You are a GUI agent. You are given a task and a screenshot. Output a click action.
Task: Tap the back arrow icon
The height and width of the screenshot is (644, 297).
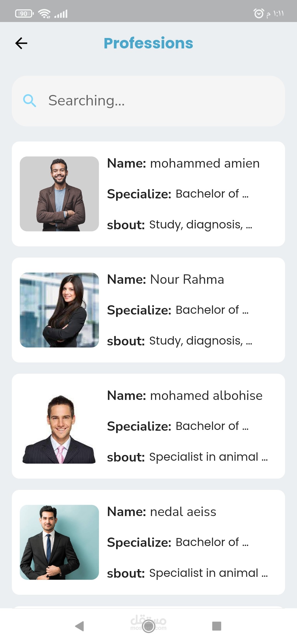(x=21, y=43)
